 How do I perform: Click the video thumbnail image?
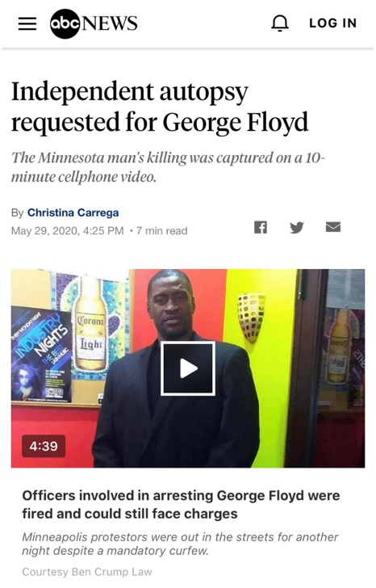188,368
